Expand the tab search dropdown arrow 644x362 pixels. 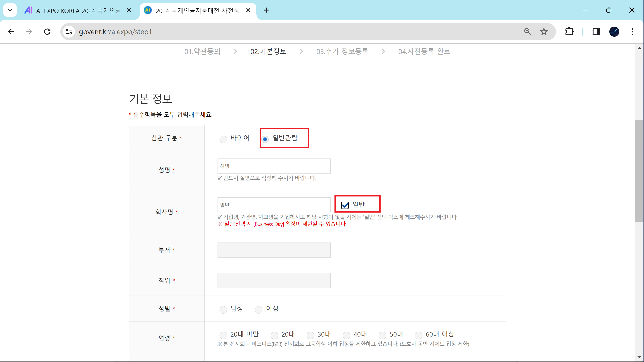[10, 10]
